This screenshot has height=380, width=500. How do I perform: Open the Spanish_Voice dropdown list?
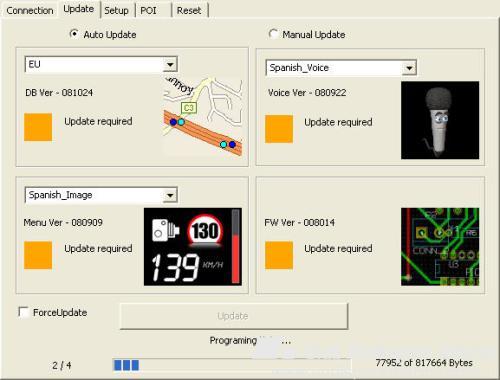click(409, 68)
